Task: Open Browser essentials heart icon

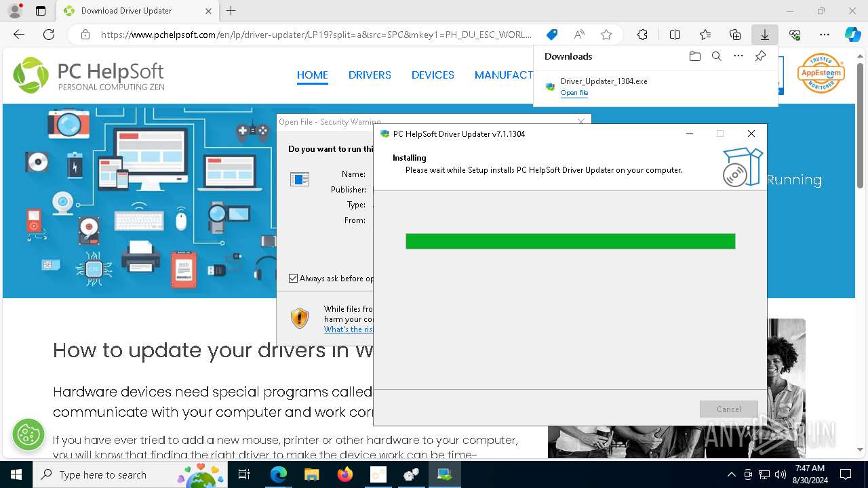Action: [795, 35]
